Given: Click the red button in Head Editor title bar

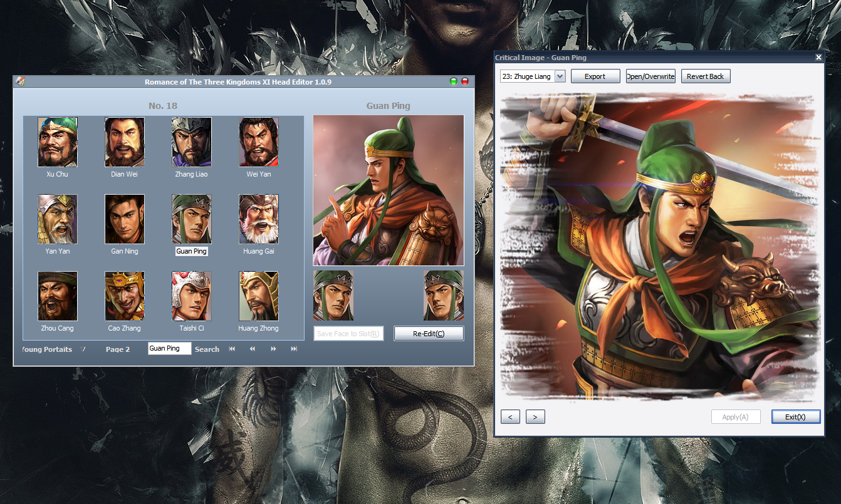Looking at the screenshot, I should coord(465,81).
